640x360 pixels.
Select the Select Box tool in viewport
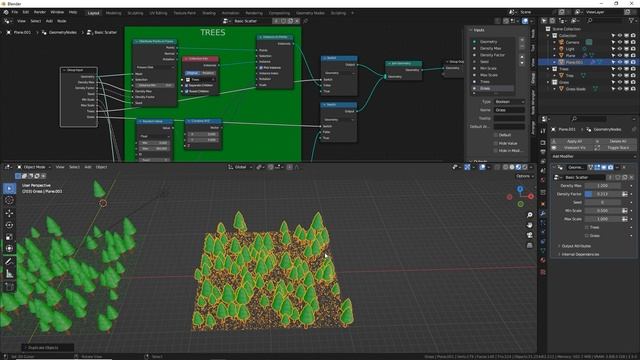tap(9, 188)
